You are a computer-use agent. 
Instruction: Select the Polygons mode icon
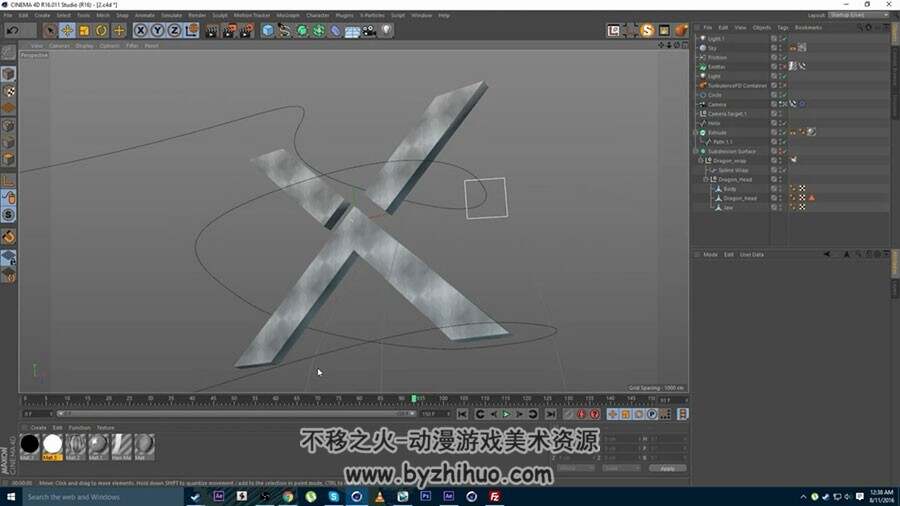[x=9, y=159]
